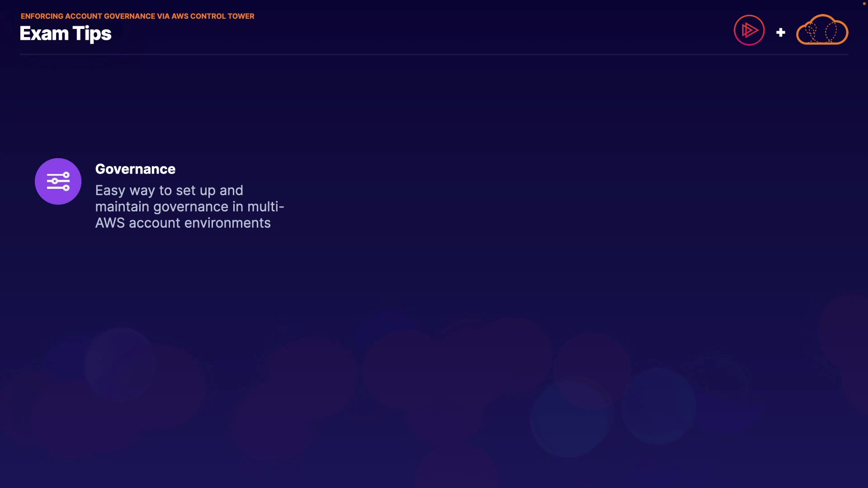
Task: Click the word 'governance' in the description
Action: point(191,207)
